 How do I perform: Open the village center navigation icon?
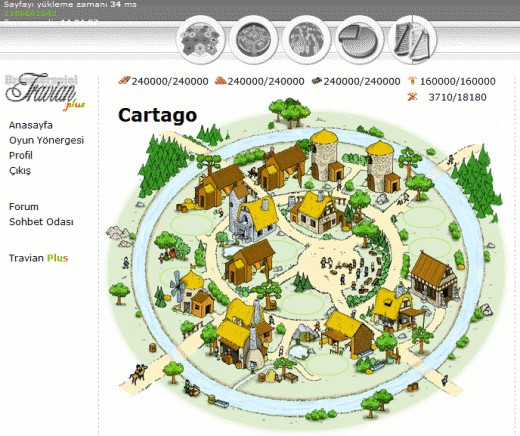click(254, 40)
